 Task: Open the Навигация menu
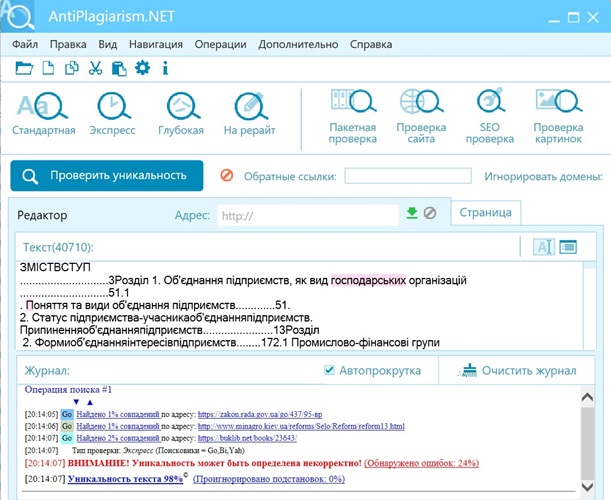coord(156,44)
